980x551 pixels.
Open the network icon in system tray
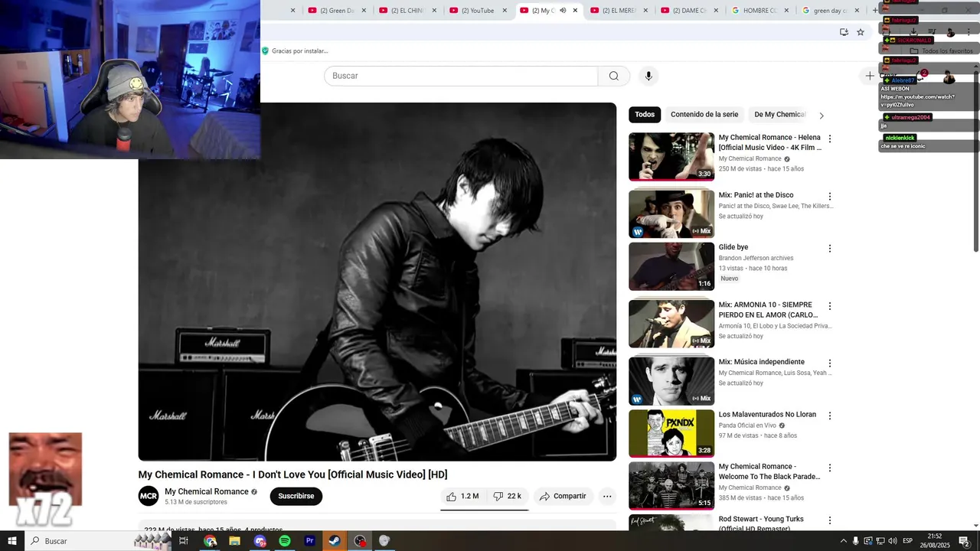point(880,541)
